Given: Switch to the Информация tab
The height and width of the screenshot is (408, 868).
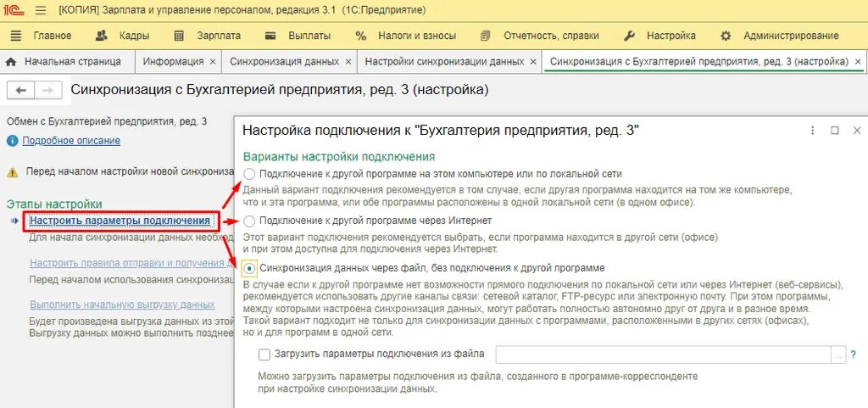Looking at the screenshot, I should click(173, 62).
